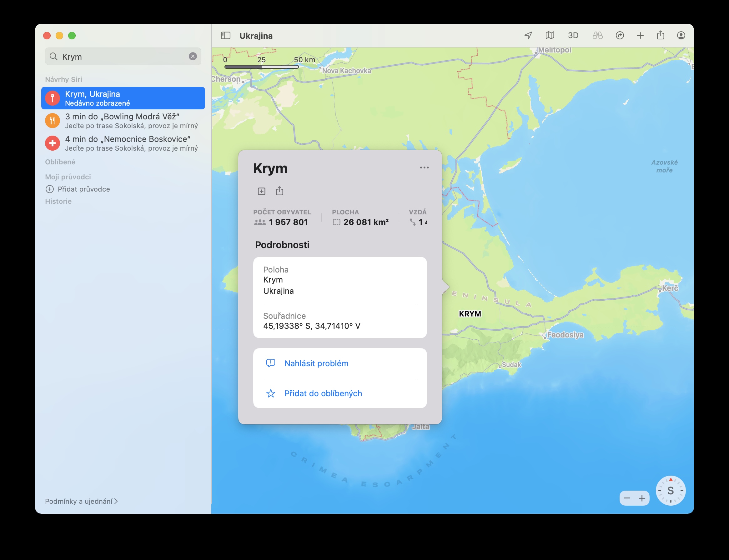Open the toolbar share menu
The height and width of the screenshot is (560, 729).
click(x=660, y=35)
